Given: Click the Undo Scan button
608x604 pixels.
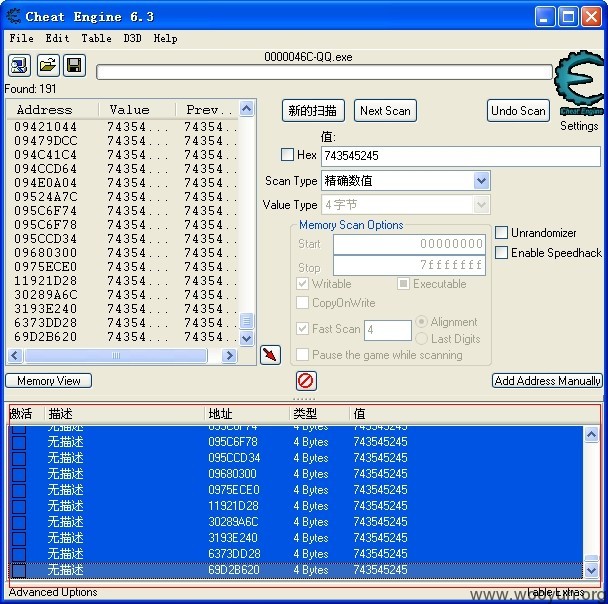Looking at the screenshot, I should [x=518, y=111].
